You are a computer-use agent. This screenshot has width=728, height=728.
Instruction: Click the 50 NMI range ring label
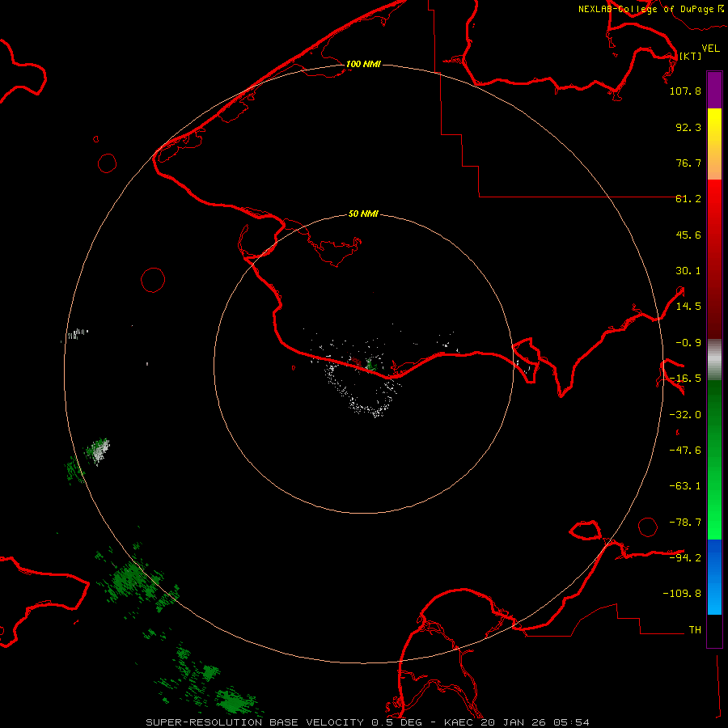coord(363,214)
